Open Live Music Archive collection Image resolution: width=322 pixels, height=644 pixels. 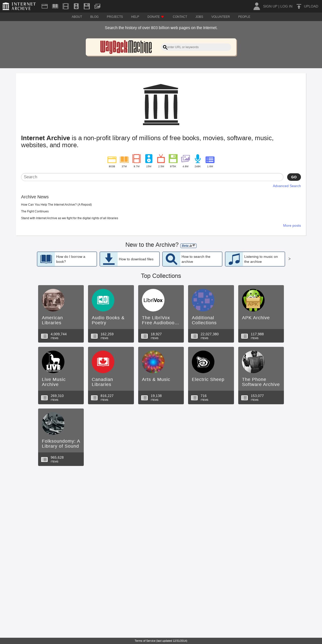click(61, 375)
